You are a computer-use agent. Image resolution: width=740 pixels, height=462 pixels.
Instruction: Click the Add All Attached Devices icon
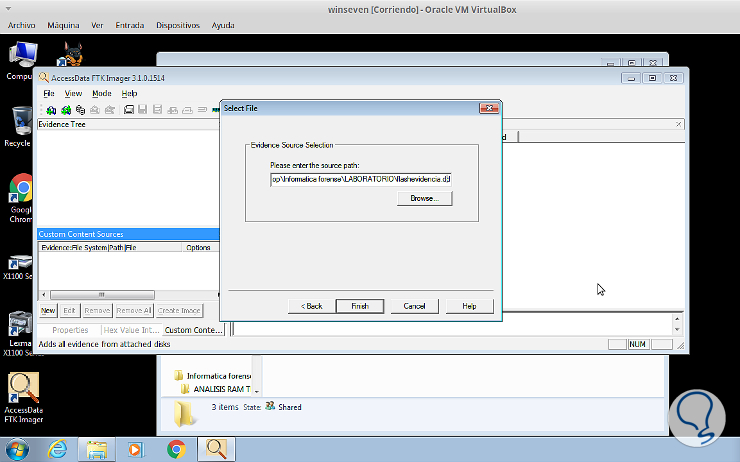[66, 110]
